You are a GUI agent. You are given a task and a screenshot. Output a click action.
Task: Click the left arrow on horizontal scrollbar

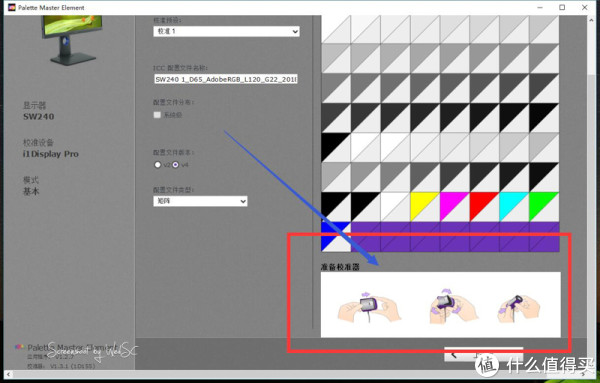(8, 374)
